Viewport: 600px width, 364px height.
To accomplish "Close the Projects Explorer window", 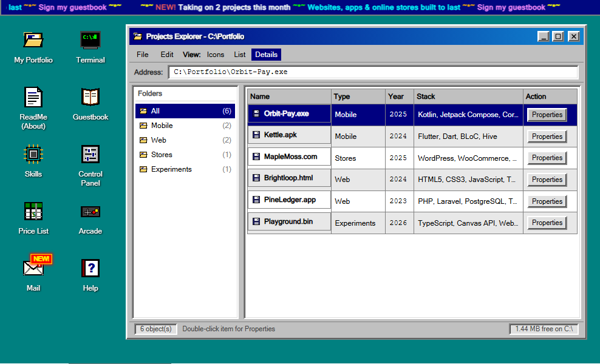I will point(574,36).
